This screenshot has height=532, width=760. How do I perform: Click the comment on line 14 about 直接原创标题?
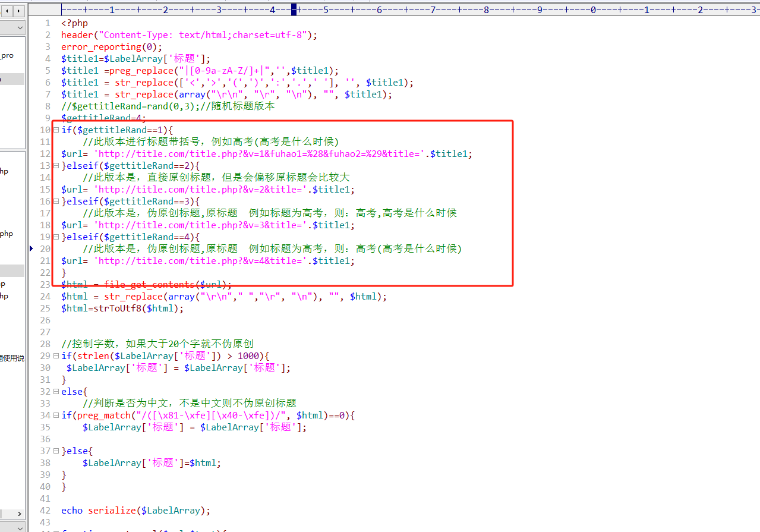coord(216,177)
